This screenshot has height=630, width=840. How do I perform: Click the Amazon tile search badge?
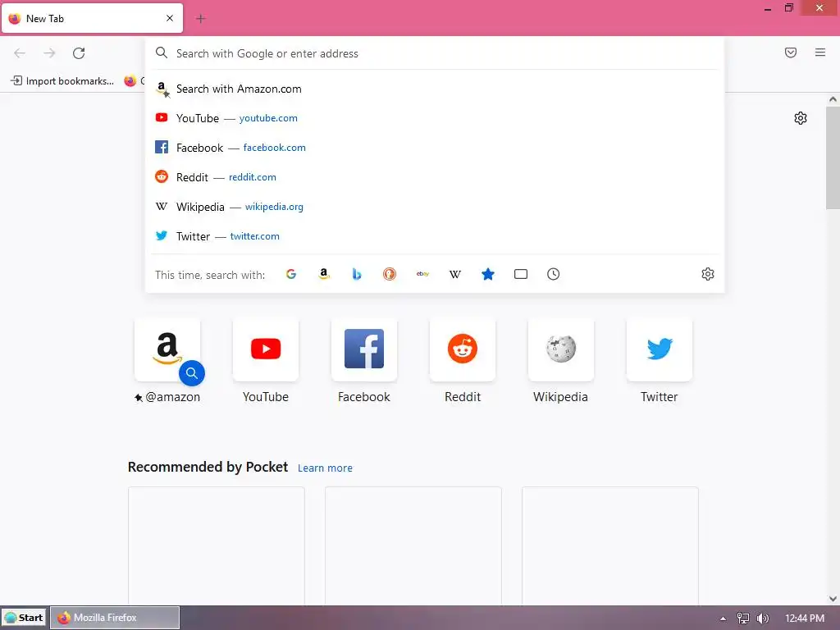click(192, 373)
